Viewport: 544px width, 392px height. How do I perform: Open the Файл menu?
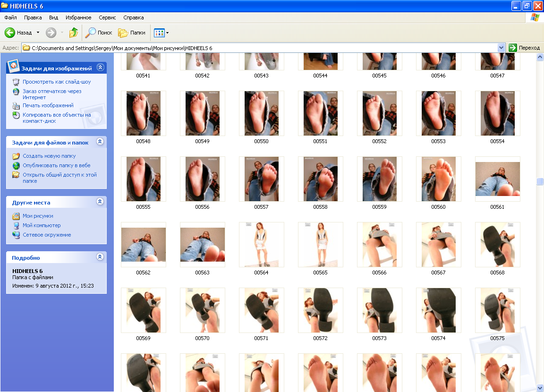(11, 17)
